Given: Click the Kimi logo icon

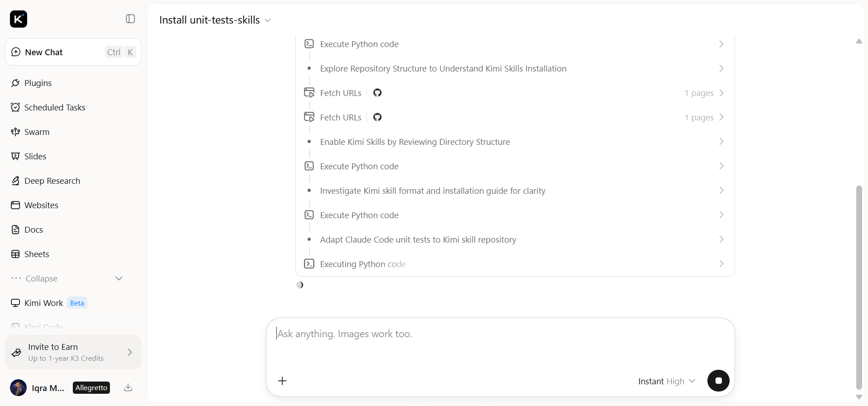Looking at the screenshot, I should [x=19, y=19].
